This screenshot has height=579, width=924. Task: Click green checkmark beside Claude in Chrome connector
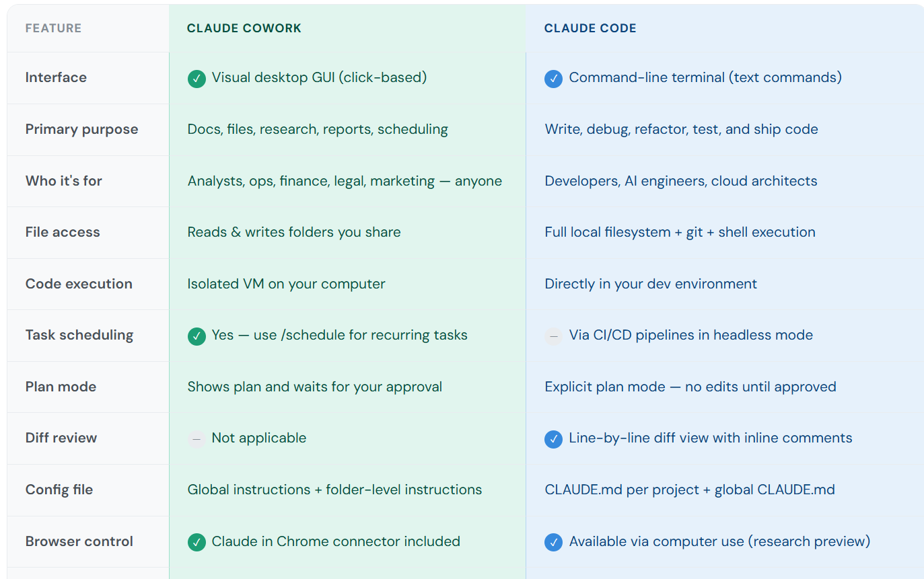197,542
